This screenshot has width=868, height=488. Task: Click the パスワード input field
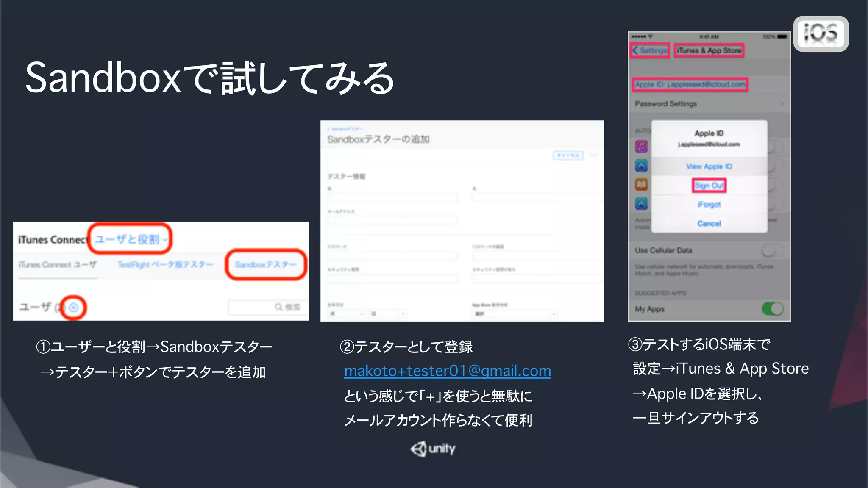click(392, 255)
